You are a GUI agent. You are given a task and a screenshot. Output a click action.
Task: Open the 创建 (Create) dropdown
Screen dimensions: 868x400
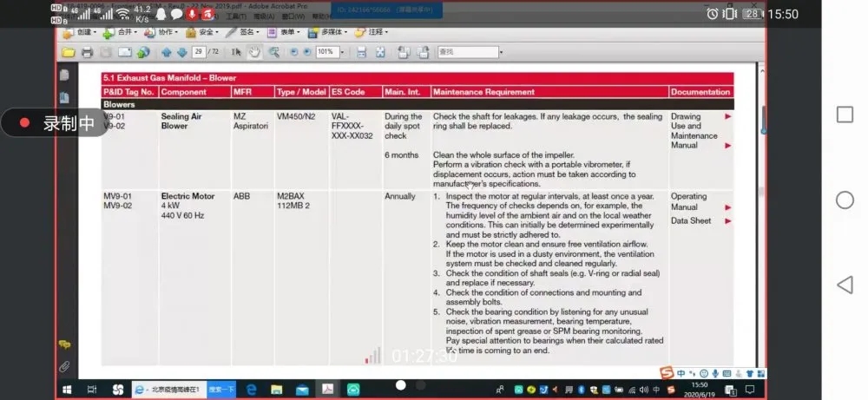[80, 32]
